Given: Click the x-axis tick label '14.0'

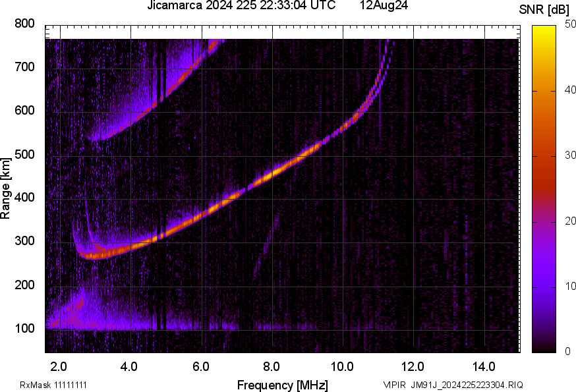Looking at the screenshot, I should [x=484, y=366].
